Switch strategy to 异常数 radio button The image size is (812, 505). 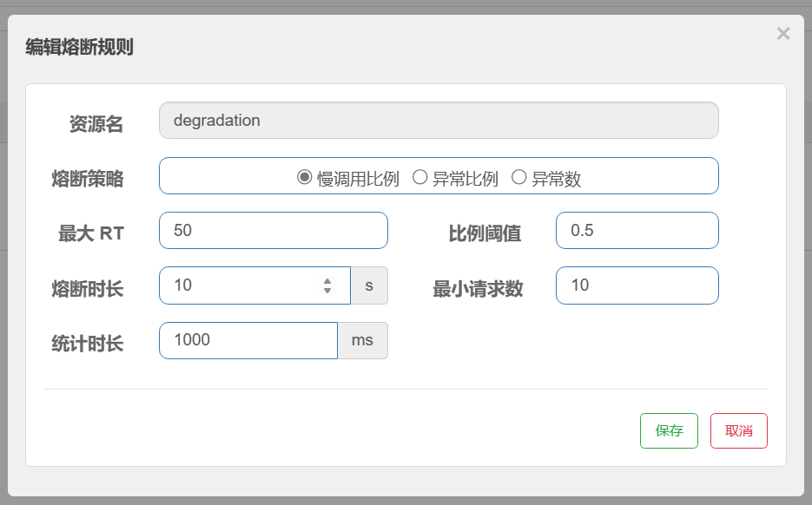[519, 177]
